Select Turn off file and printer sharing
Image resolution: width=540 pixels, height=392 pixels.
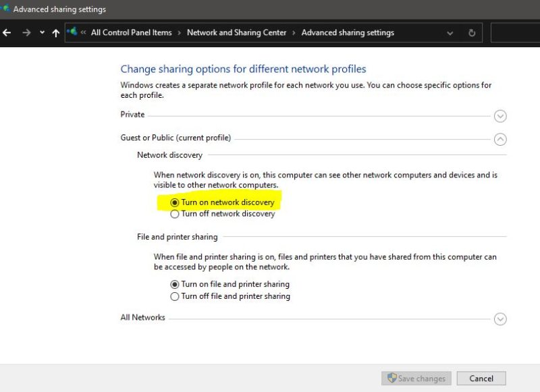point(175,296)
